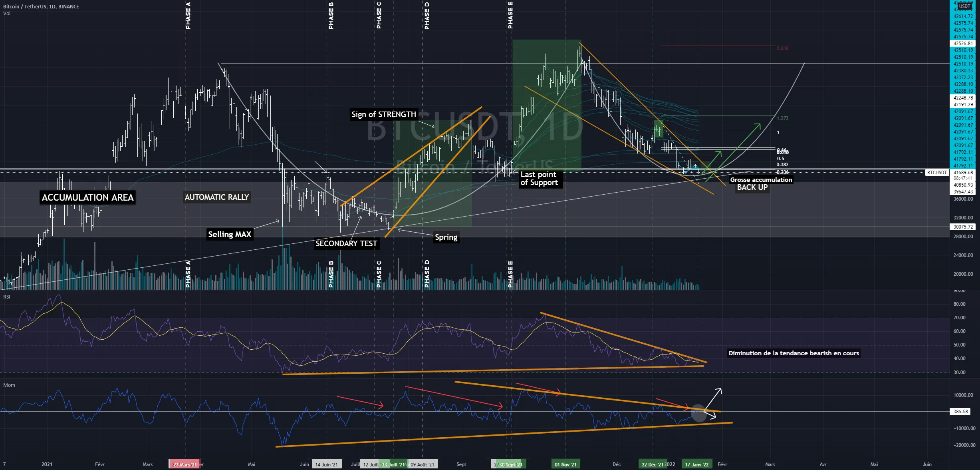Select the Spring annotation
Image resolution: width=980 pixels, height=470 pixels.
[446, 237]
